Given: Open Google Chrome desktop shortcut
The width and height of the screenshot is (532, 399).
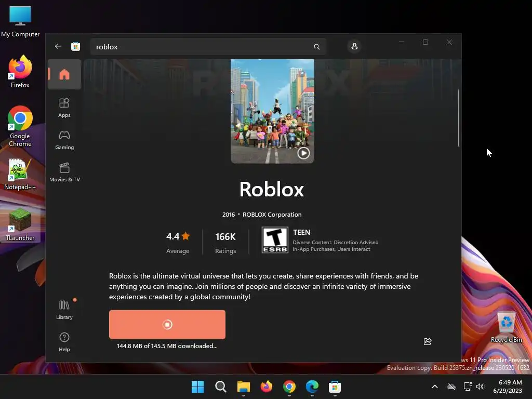Looking at the screenshot, I should tap(20, 126).
